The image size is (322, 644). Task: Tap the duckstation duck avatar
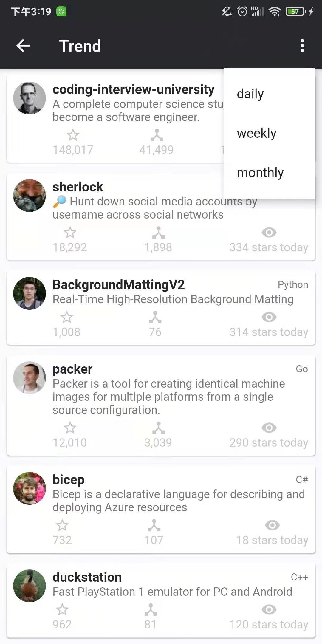click(x=30, y=586)
